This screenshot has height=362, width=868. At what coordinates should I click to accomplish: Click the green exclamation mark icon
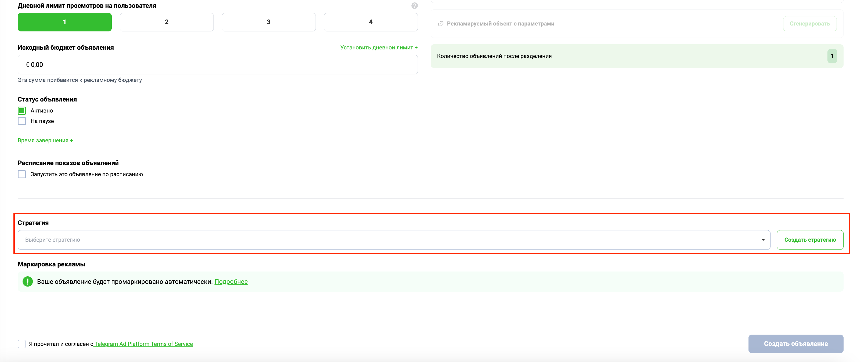(x=28, y=281)
